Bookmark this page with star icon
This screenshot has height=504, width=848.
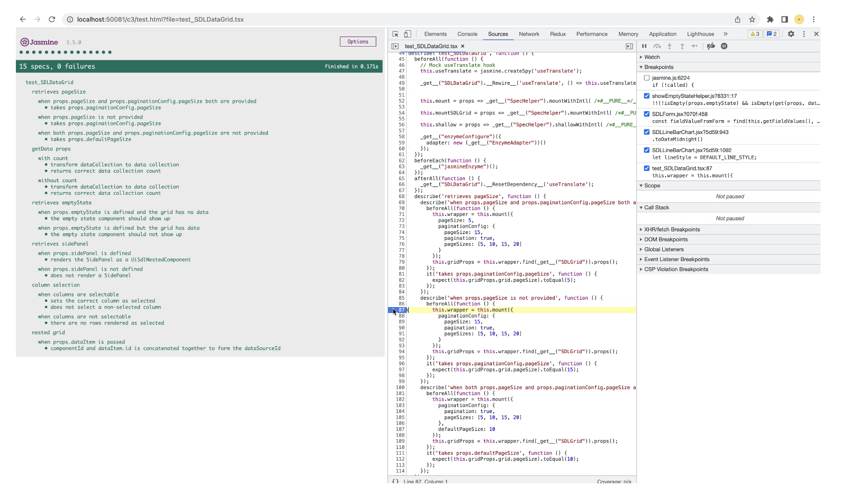[752, 20]
